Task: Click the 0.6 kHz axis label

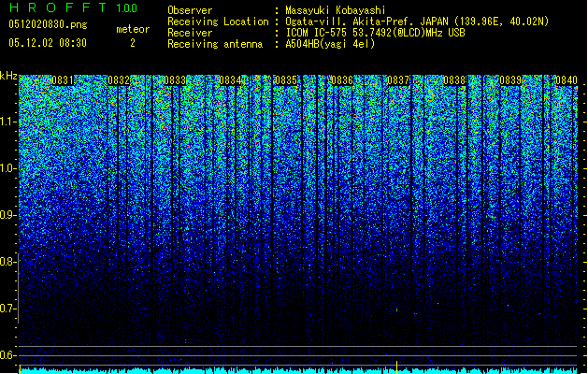Action: [x=8, y=355]
